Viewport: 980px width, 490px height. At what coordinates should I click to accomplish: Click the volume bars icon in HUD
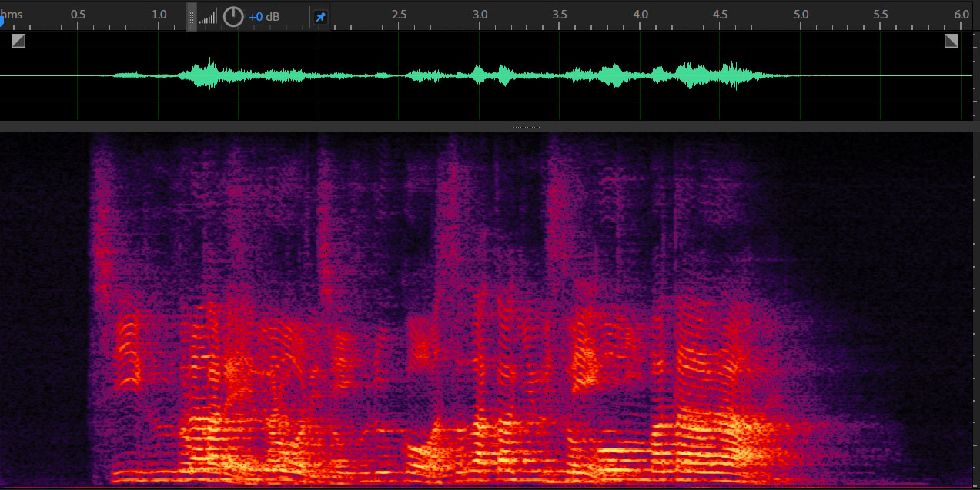coord(208,17)
